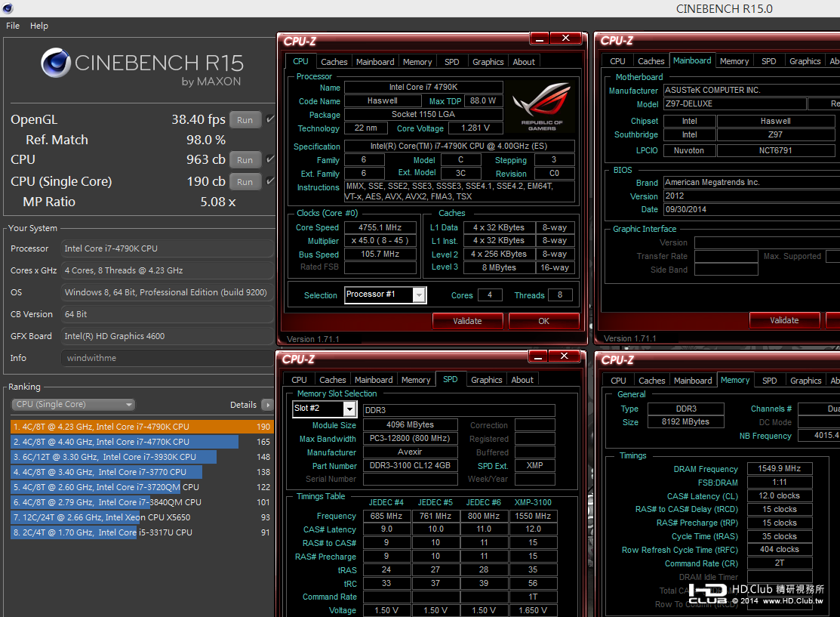Click the Manufacturer Avexir field

click(x=410, y=452)
